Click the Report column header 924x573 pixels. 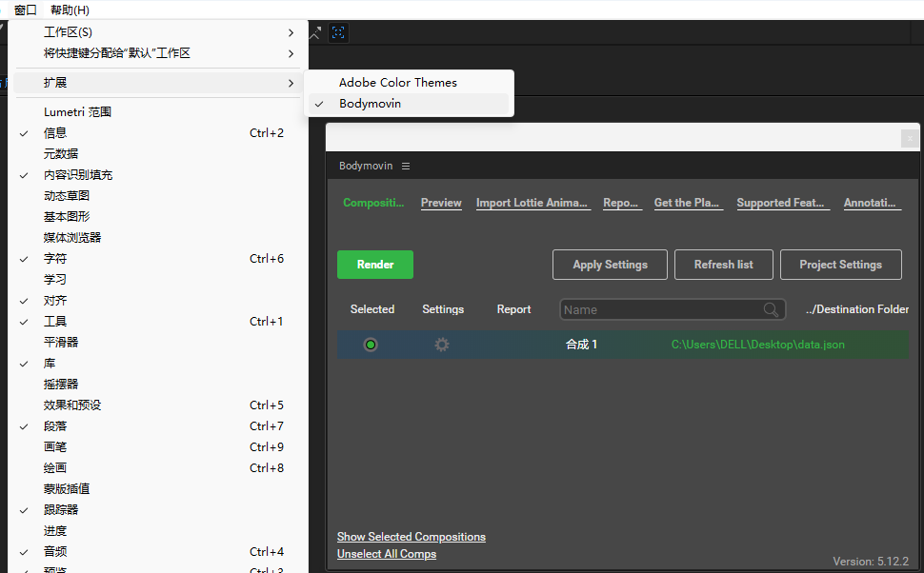(x=513, y=309)
